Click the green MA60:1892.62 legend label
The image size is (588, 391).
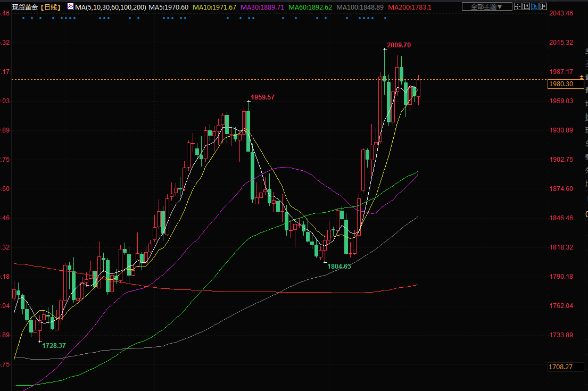pyautogui.click(x=310, y=7)
